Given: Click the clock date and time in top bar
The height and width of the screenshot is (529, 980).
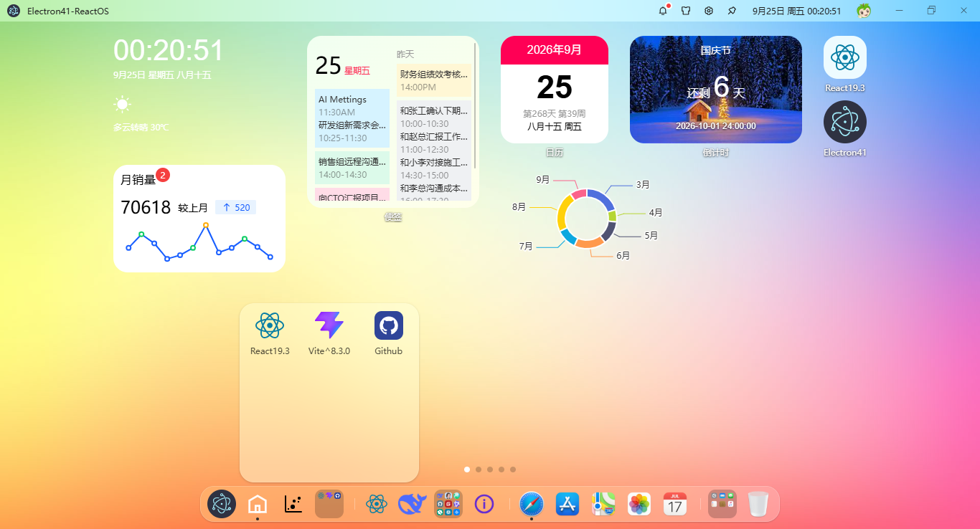Looking at the screenshot, I should (796, 11).
